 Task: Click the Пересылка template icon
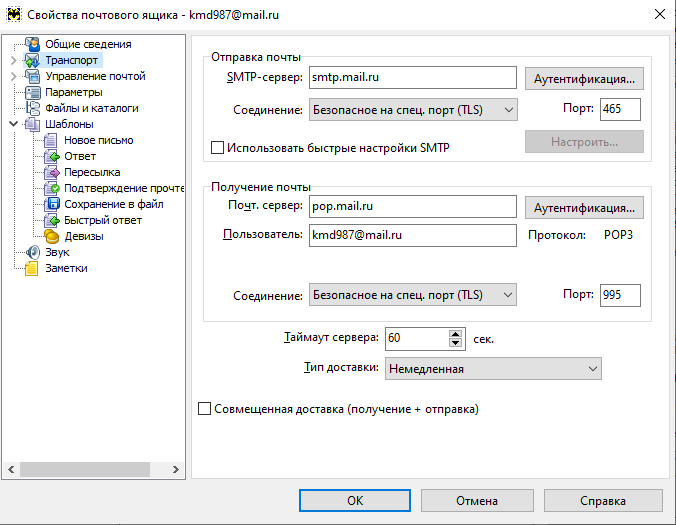(51, 172)
